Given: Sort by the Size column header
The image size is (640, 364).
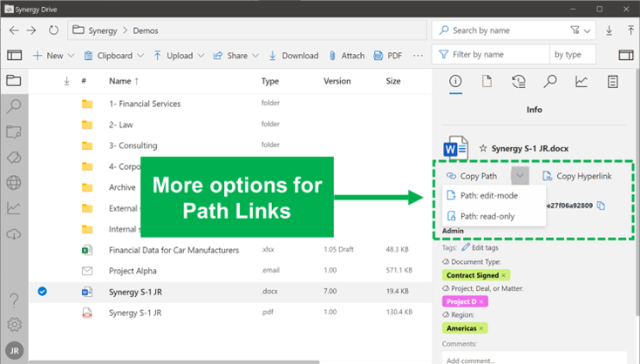Looking at the screenshot, I should tap(393, 81).
